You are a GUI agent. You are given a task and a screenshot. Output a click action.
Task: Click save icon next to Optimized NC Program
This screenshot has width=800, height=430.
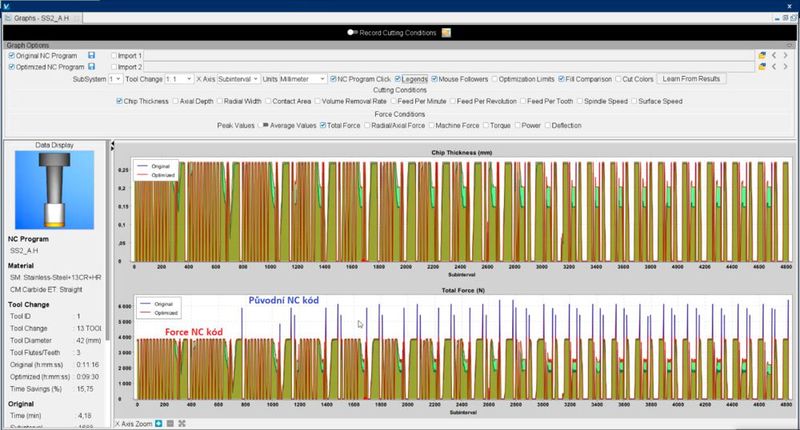click(92, 66)
